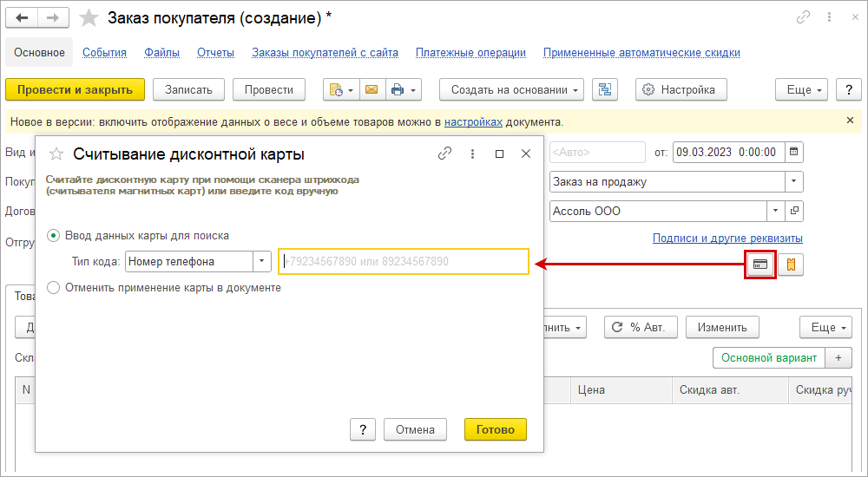
Task: Click the envelope email icon
Action: click(x=372, y=89)
